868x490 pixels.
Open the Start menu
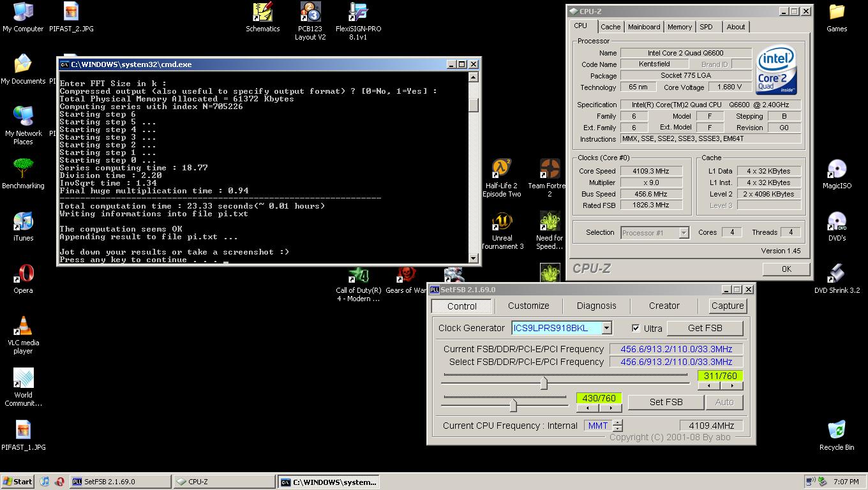(18, 482)
